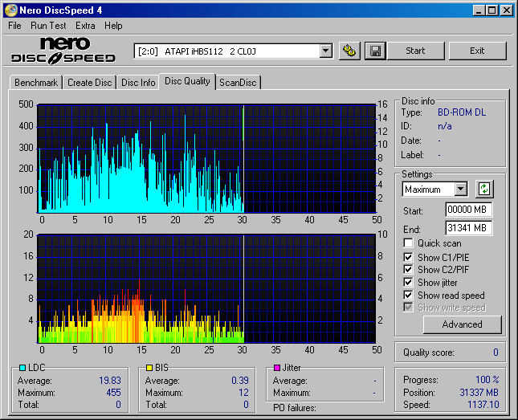Click the BIS Average value 0.39
518x420 pixels.
click(240, 381)
